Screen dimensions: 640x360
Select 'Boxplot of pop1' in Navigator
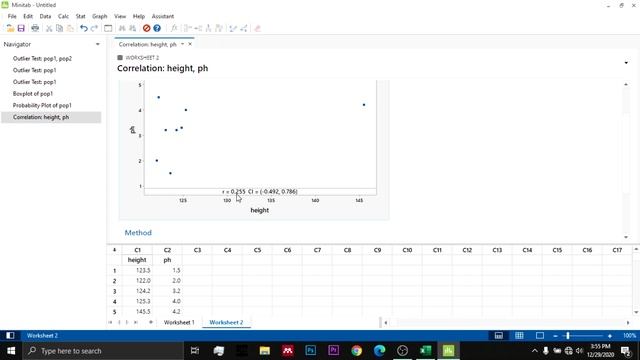33,93
